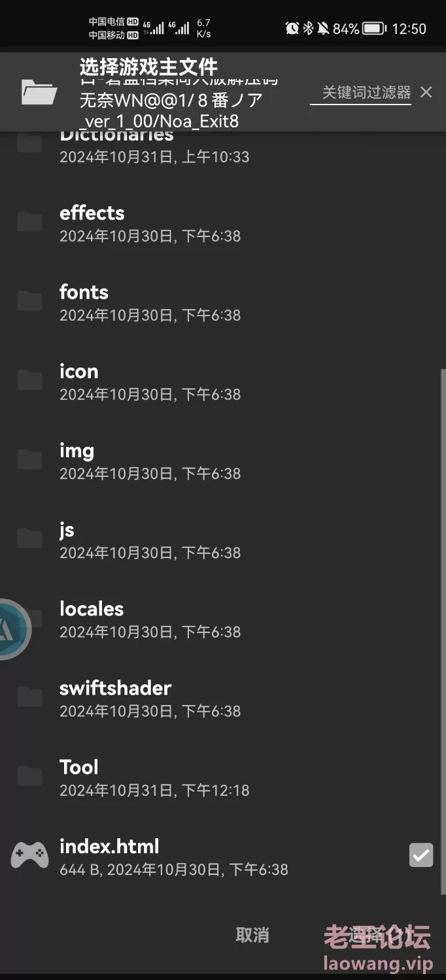Screen dimensions: 446x980
Task: Tick the index.html checkbox
Action: (x=421, y=855)
